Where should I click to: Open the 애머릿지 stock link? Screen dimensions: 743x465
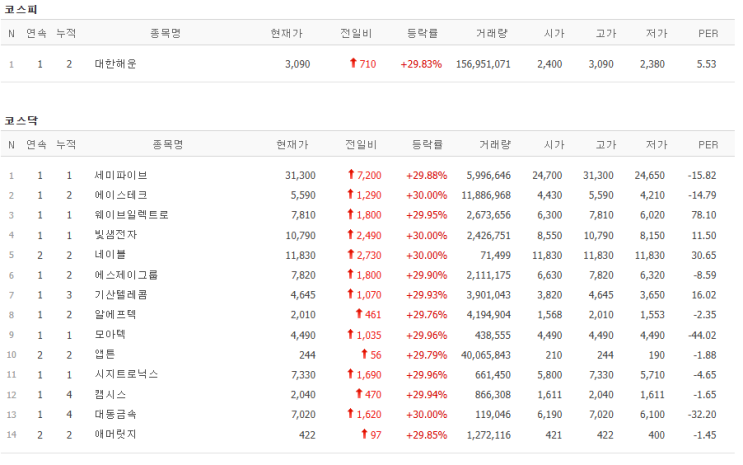115,434
